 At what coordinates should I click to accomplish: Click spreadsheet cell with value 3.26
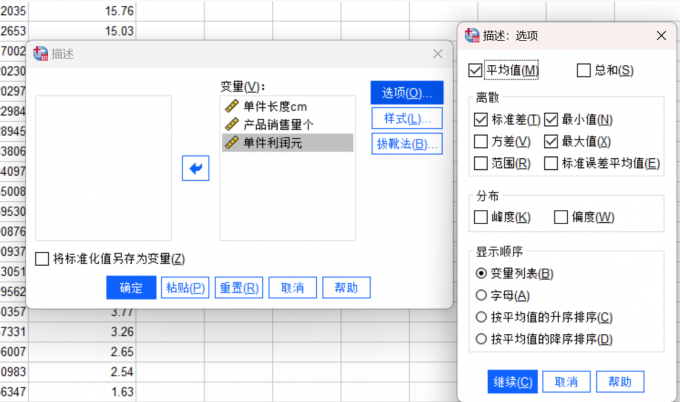[x=82, y=332]
